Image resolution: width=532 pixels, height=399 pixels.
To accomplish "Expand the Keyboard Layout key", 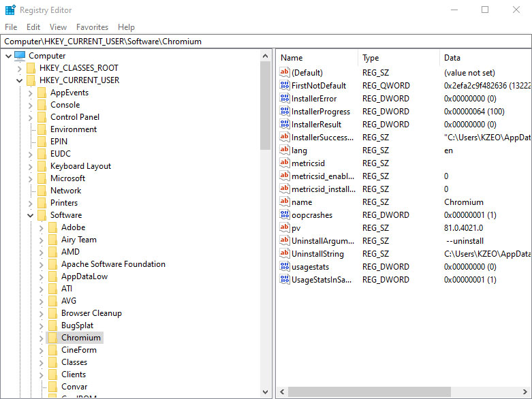I will [30, 166].
